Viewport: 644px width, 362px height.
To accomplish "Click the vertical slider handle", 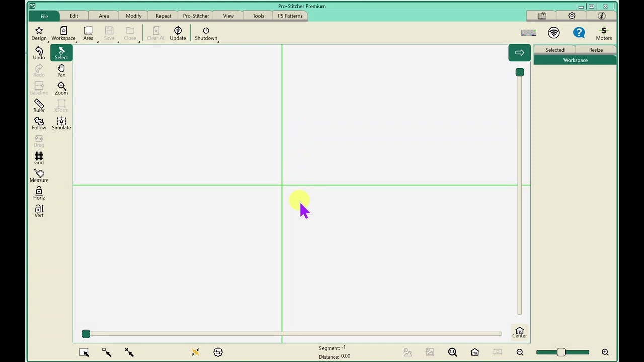I will point(520,72).
